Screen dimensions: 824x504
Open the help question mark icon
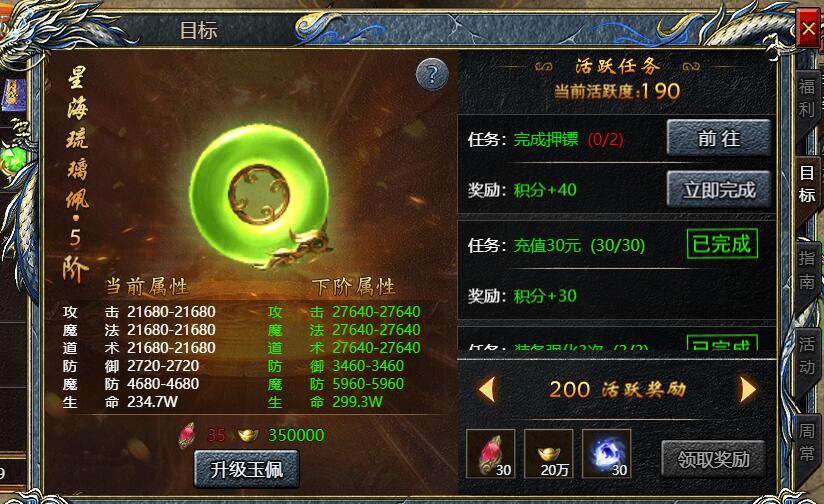pos(432,75)
